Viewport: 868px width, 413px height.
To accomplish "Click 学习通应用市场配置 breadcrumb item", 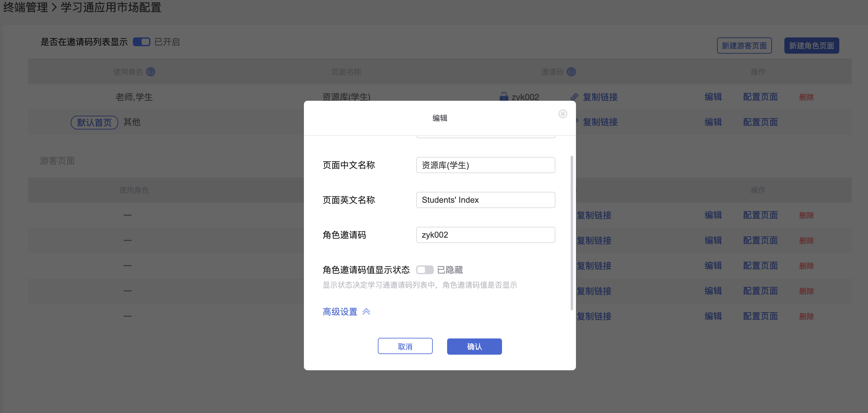I will click(x=111, y=7).
